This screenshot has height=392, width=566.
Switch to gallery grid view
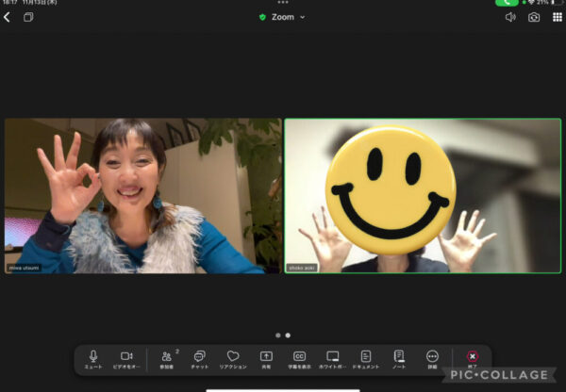tap(557, 17)
